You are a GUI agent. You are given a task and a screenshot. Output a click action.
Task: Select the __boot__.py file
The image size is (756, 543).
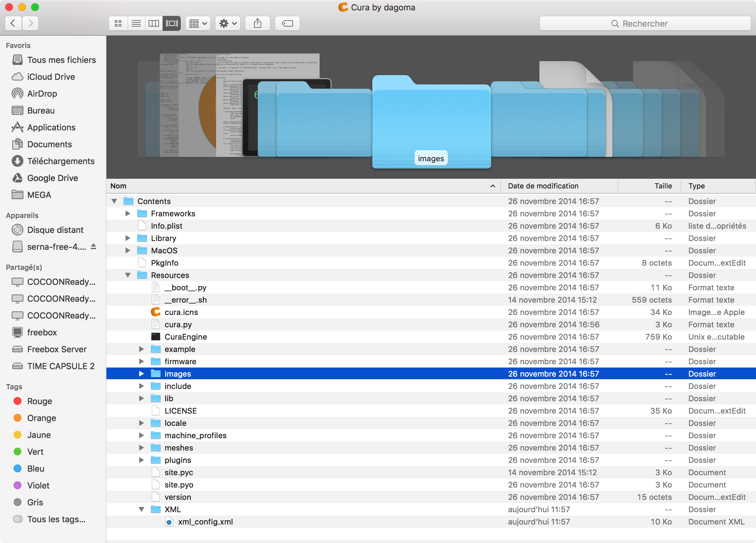click(431, 288)
